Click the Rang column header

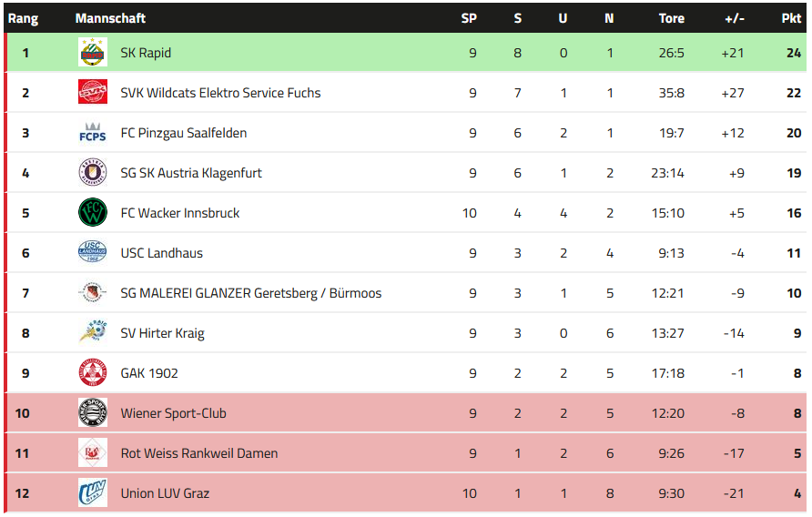23,18
